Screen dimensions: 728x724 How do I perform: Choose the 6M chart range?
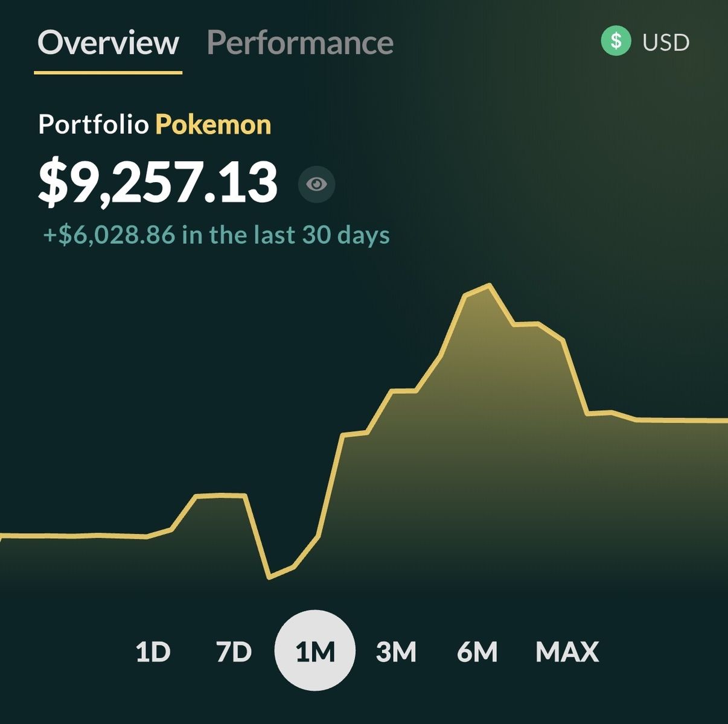(477, 652)
